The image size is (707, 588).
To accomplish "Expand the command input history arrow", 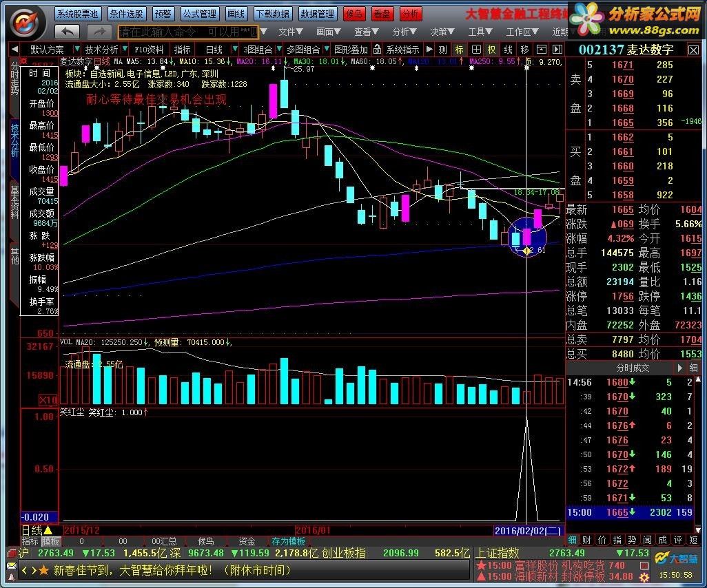I will [264, 32].
